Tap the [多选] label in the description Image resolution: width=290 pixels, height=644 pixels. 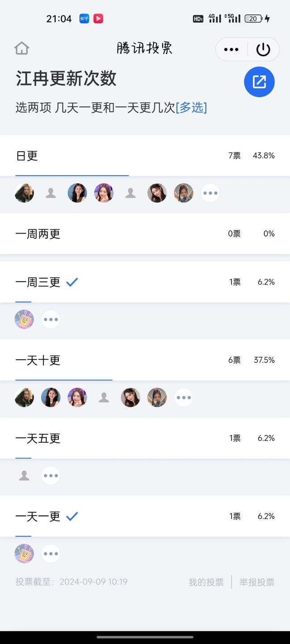click(x=191, y=107)
